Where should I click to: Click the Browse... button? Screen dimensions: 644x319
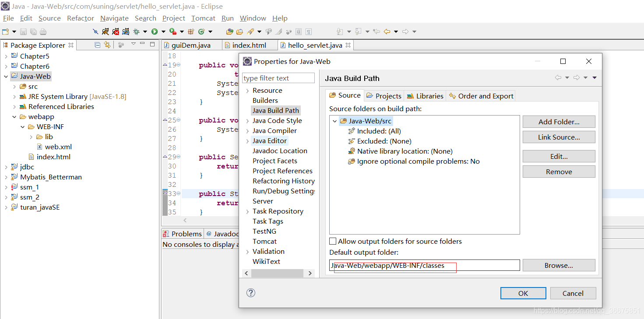tap(559, 265)
